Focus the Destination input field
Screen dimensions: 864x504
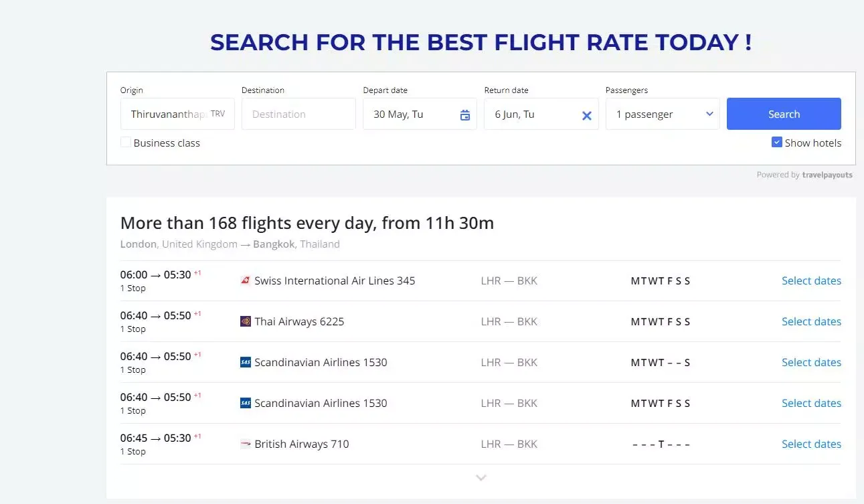[298, 114]
